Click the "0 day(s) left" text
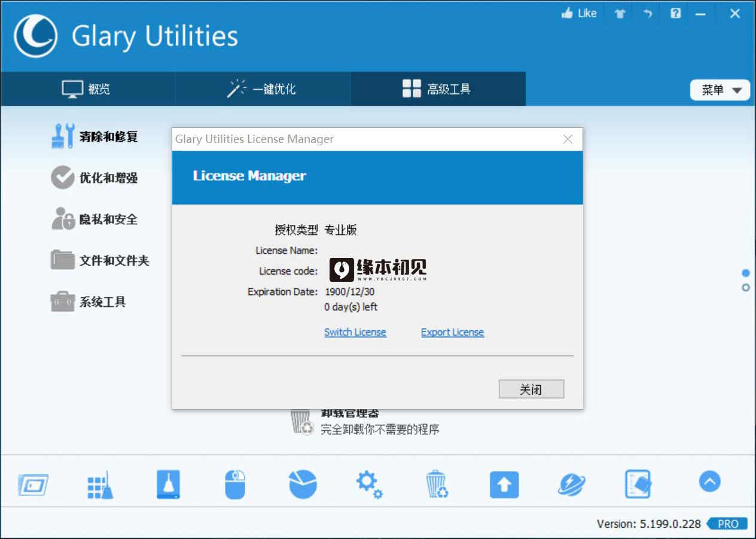The width and height of the screenshot is (756, 539). click(x=351, y=307)
